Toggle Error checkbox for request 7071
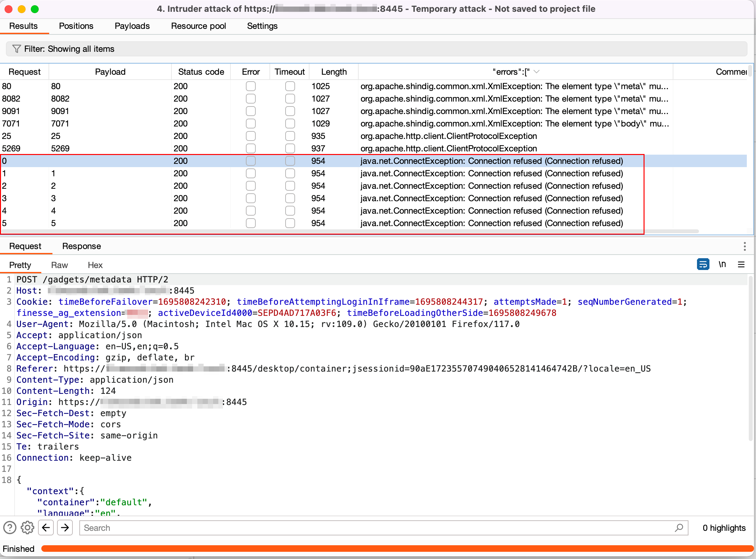756x559 pixels. point(251,124)
